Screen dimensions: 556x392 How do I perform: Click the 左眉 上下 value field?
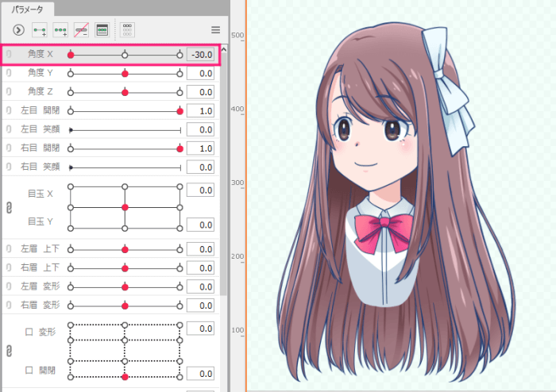click(x=201, y=250)
